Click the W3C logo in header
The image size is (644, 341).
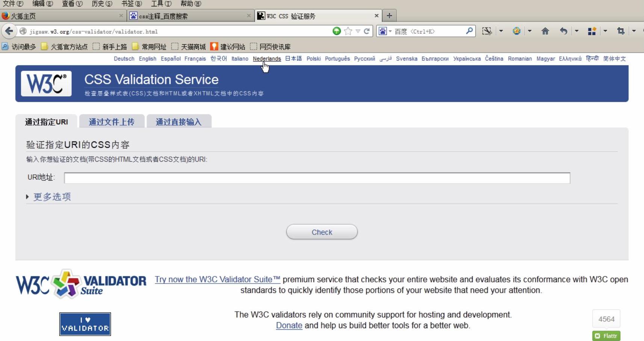click(46, 83)
